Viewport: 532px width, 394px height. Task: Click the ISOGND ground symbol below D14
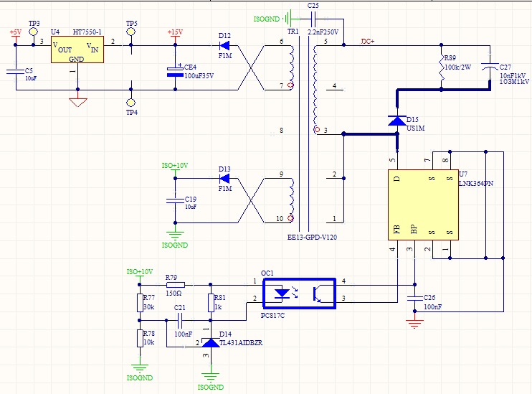tap(211, 377)
